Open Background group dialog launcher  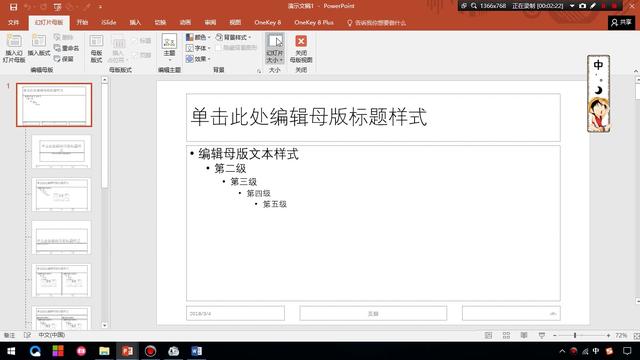[259, 71]
